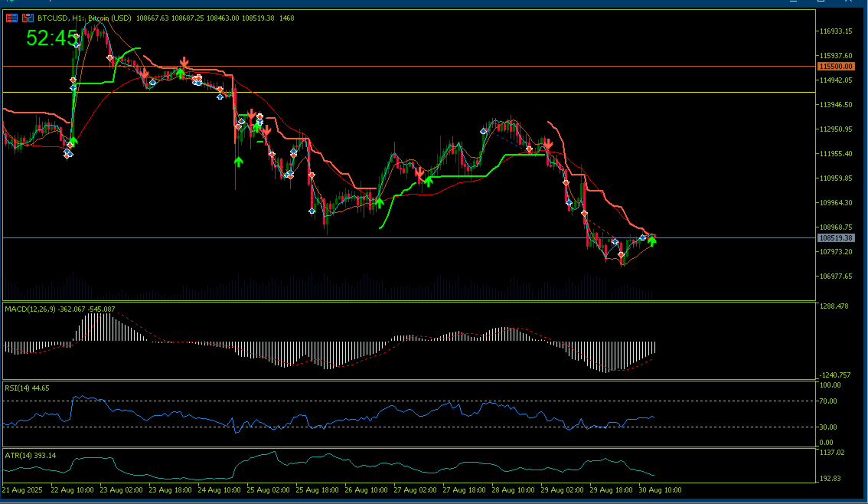Click the 25 Aug 18:00 time label
This screenshot has height=504, width=868.
(x=317, y=490)
